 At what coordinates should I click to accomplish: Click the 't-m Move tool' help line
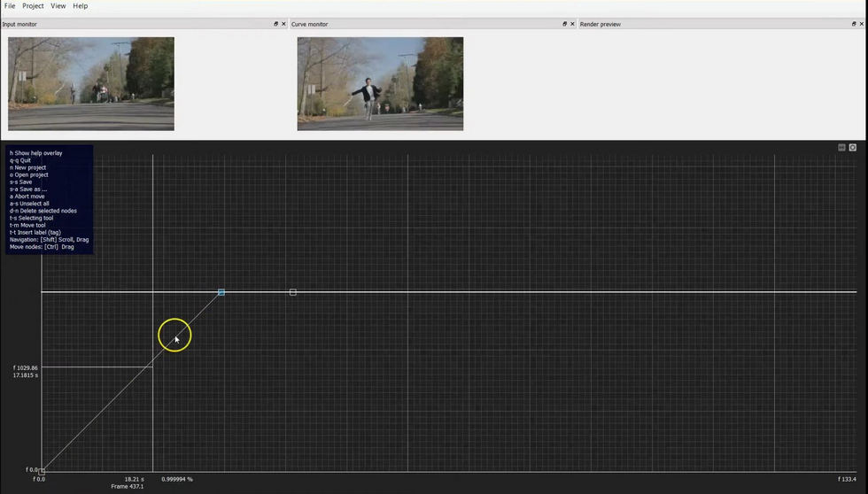click(27, 225)
